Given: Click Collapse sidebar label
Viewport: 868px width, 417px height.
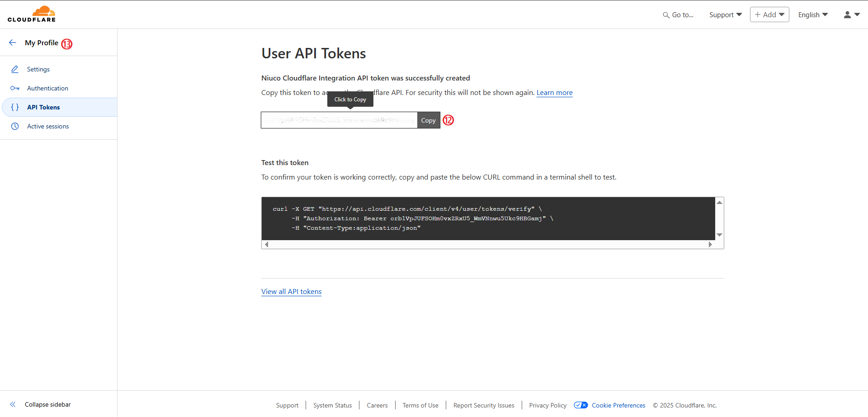Looking at the screenshot, I should tap(48, 404).
